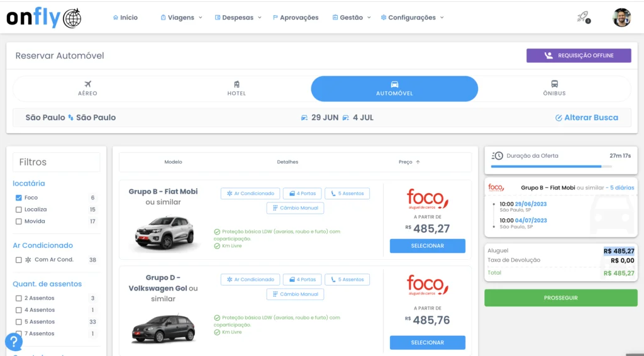Select the Volkswagen Gol offer for R$ 485,76
Image resolution: width=644 pixels, height=356 pixels.
[x=428, y=342]
